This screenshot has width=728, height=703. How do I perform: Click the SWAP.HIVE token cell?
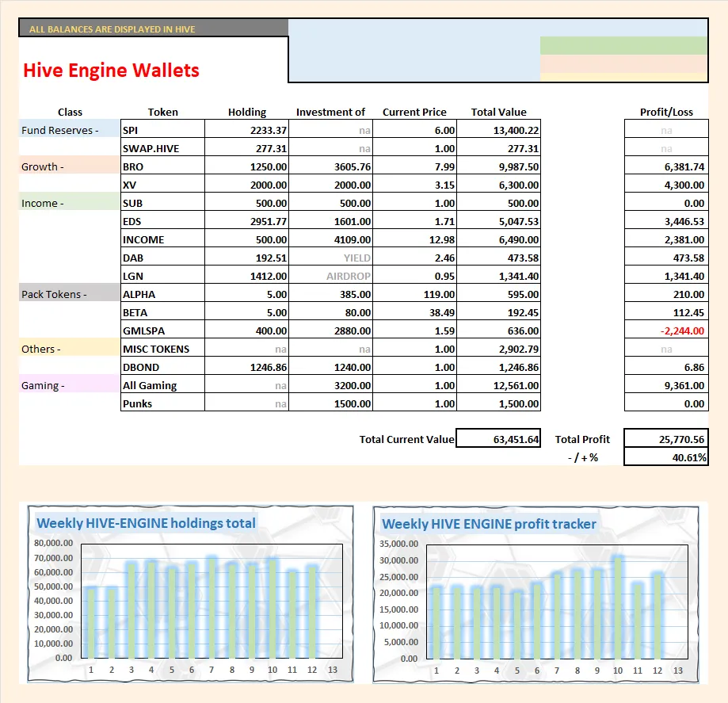click(162, 148)
